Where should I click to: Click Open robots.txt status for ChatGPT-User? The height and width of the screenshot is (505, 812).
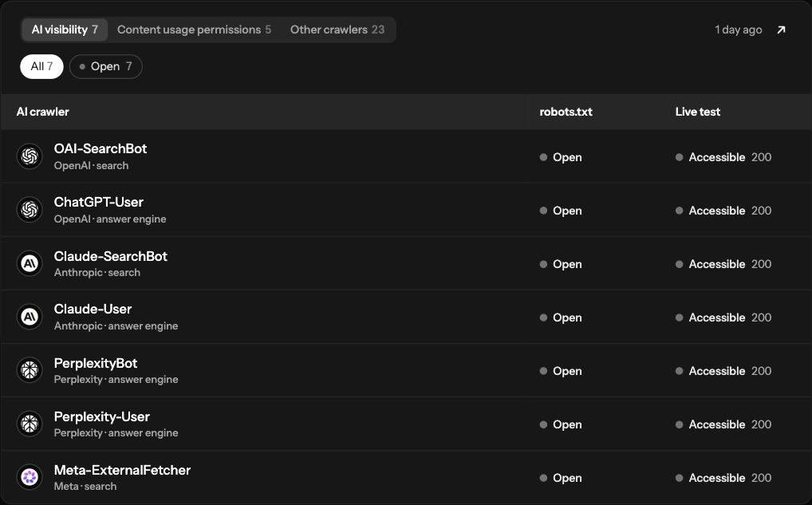(561, 211)
